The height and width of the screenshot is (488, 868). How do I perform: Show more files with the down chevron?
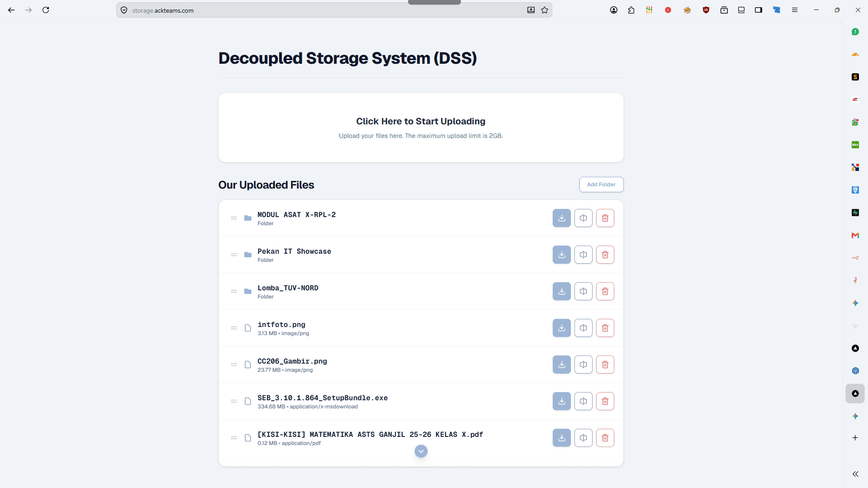pyautogui.click(x=421, y=451)
